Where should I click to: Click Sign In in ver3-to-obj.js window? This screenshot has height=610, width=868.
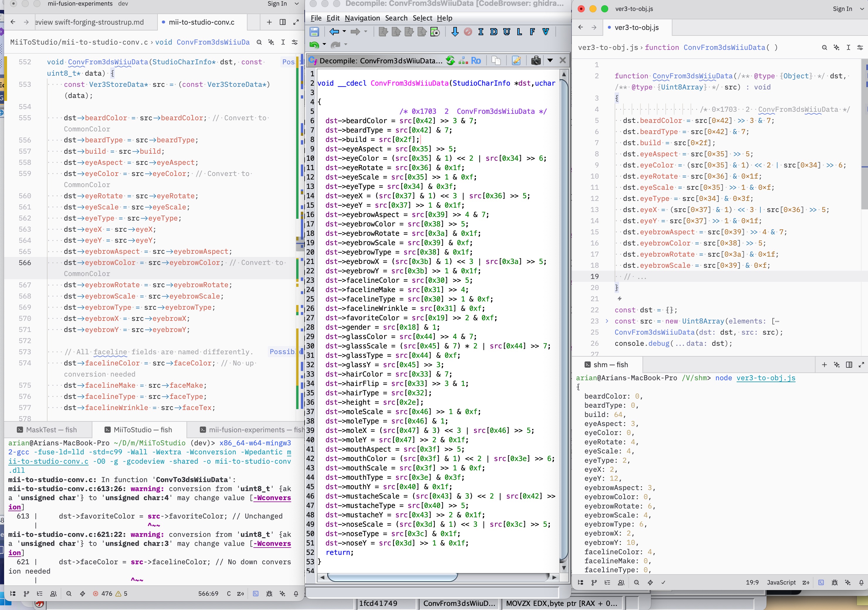coord(842,9)
